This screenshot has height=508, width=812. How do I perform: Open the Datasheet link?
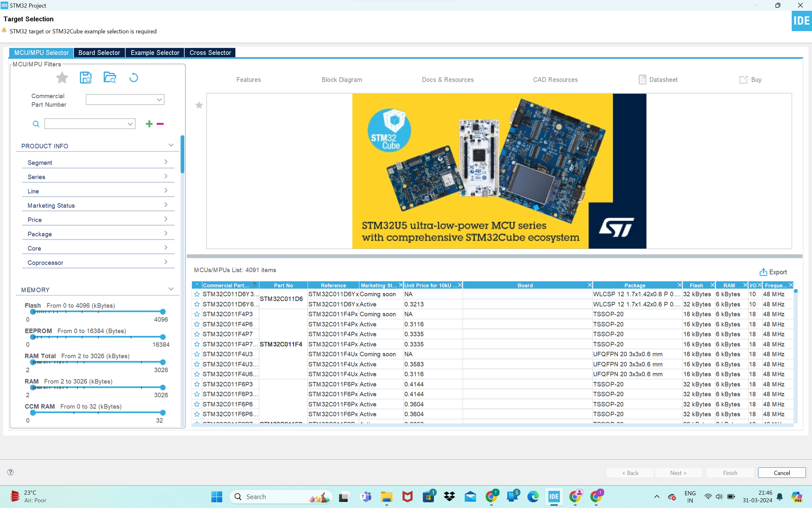[x=658, y=80]
